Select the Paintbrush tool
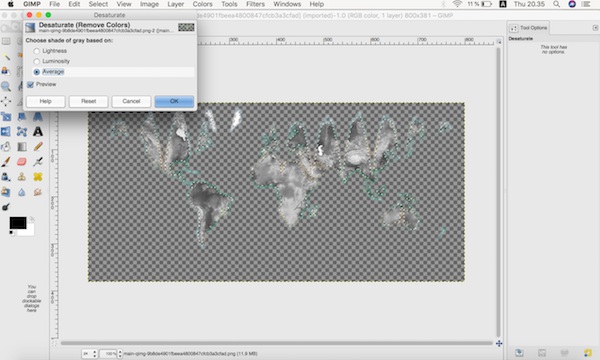The width and height of the screenshot is (600, 360). 6,162
